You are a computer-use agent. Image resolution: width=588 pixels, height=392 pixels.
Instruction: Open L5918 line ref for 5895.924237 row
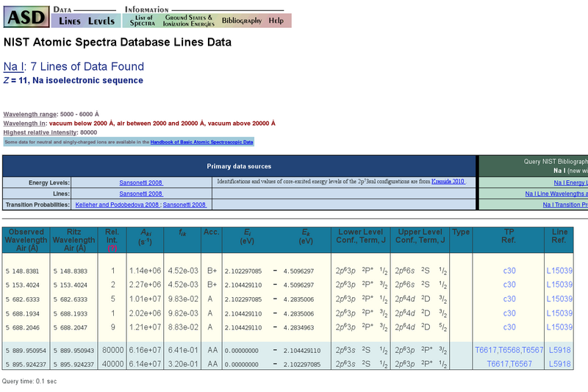click(x=559, y=364)
